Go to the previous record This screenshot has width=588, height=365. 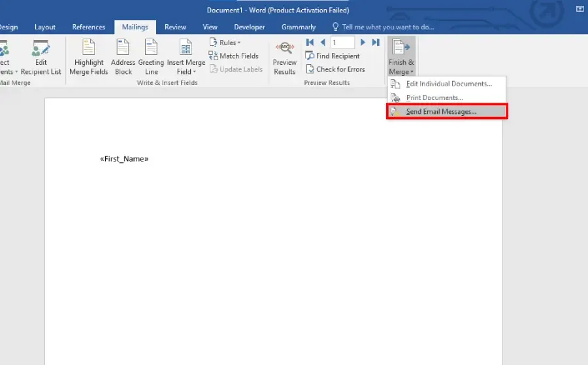click(x=323, y=43)
